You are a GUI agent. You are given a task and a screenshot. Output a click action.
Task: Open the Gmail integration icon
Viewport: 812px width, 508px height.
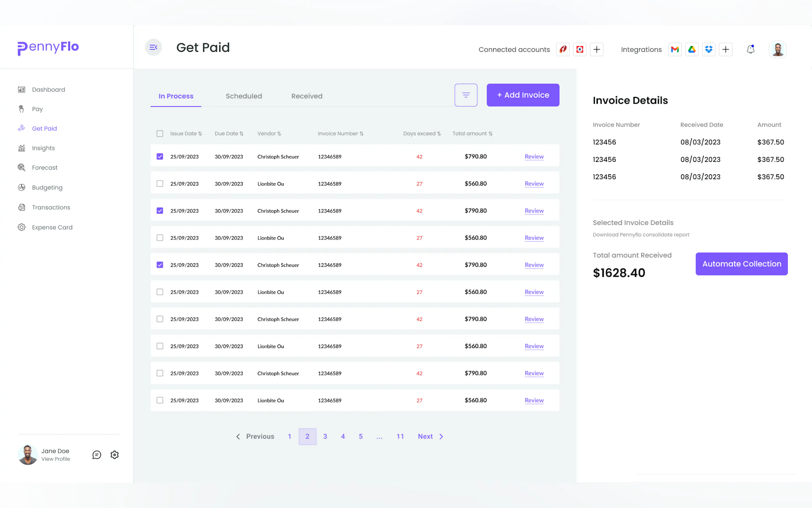675,49
